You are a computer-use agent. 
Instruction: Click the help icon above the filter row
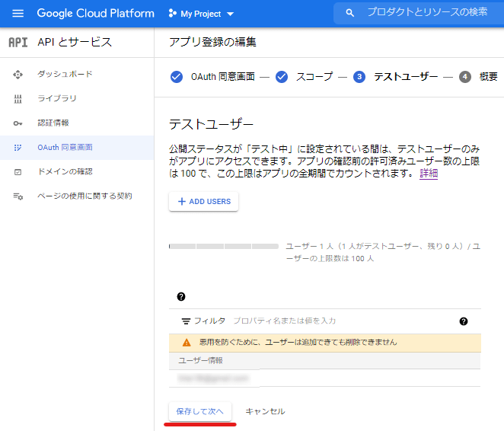[x=181, y=296]
